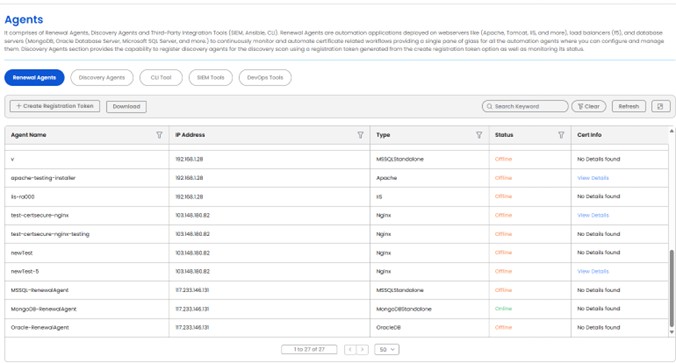Go to previous page arrow
676x363 pixels.
pos(350,349)
